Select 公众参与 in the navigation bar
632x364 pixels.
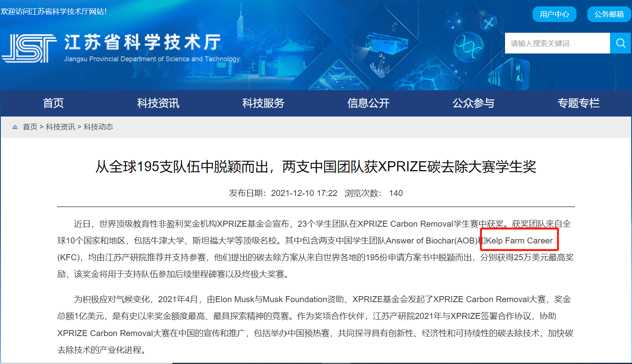click(473, 103)
